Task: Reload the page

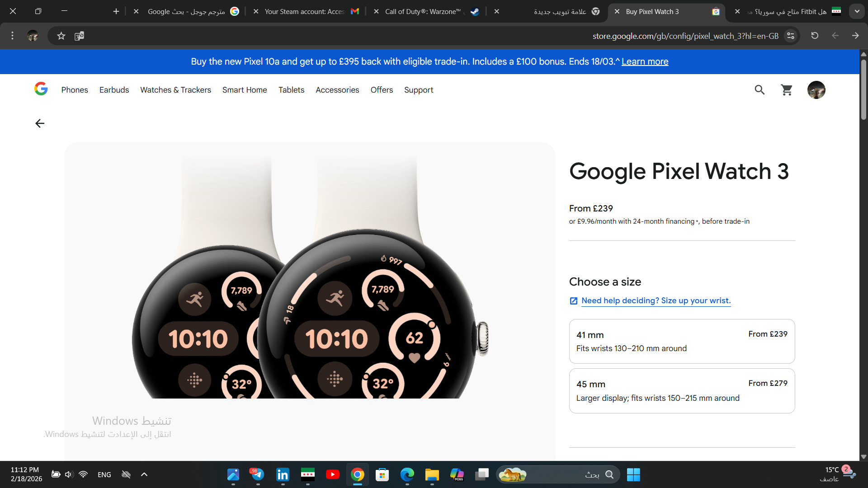Action: 815,36
